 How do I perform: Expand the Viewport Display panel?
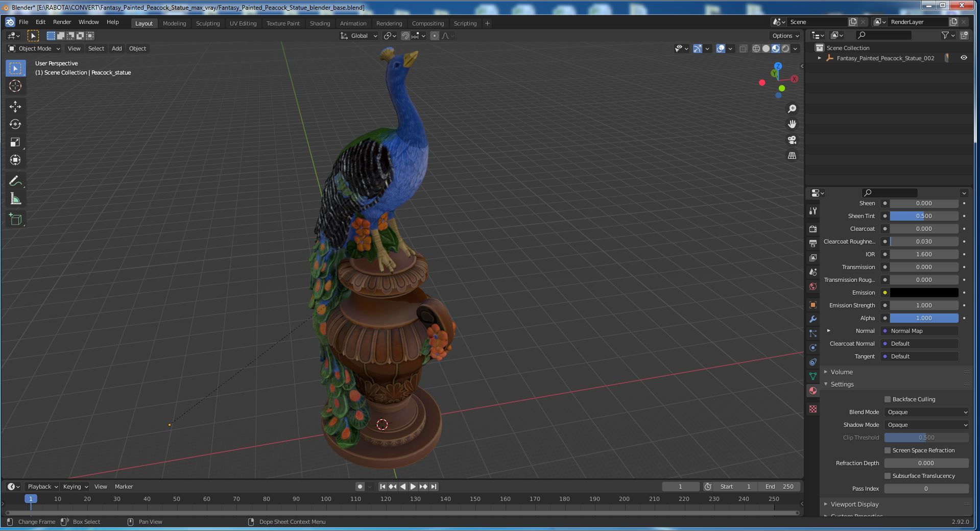tap(854, 504)
